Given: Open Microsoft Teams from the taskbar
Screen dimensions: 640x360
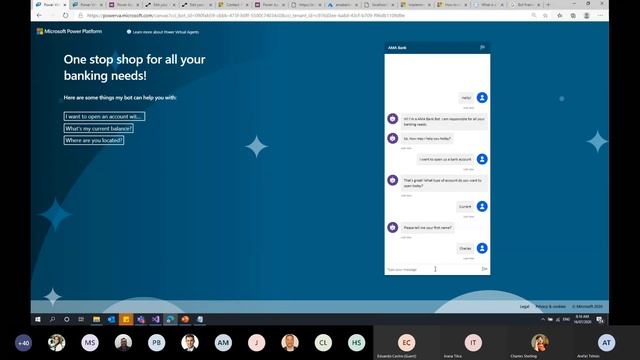Looking at the screenshot, I should click(141, 319).
